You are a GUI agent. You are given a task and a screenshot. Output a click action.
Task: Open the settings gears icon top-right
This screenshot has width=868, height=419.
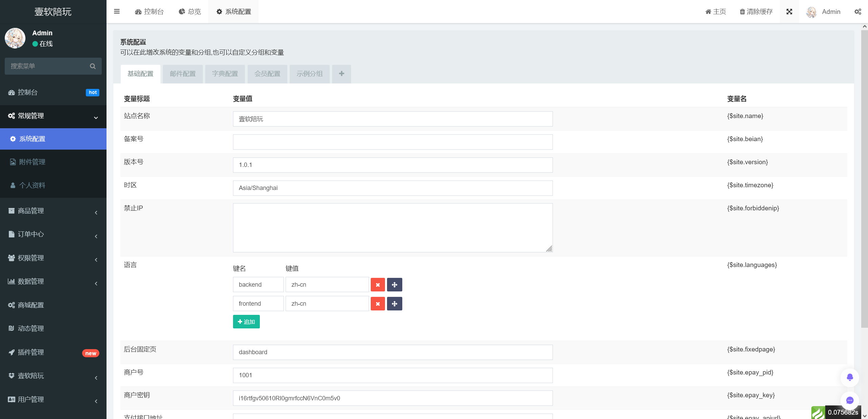(858, 12)
